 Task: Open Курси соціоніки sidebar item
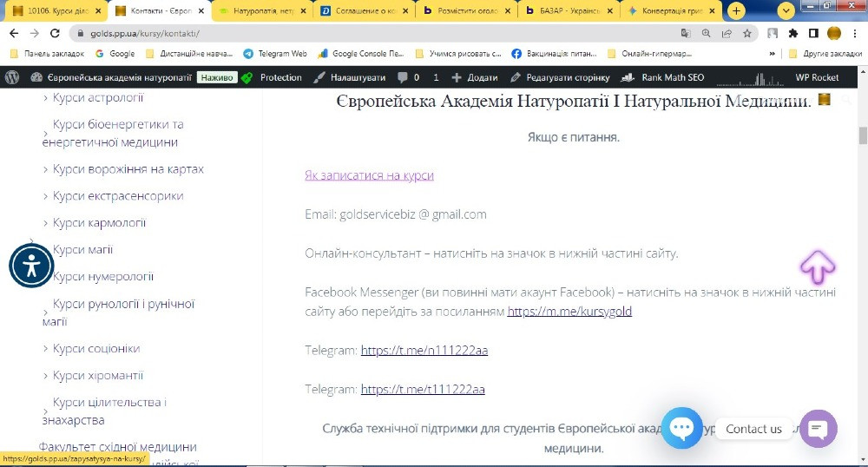click(x=96, y=349)
